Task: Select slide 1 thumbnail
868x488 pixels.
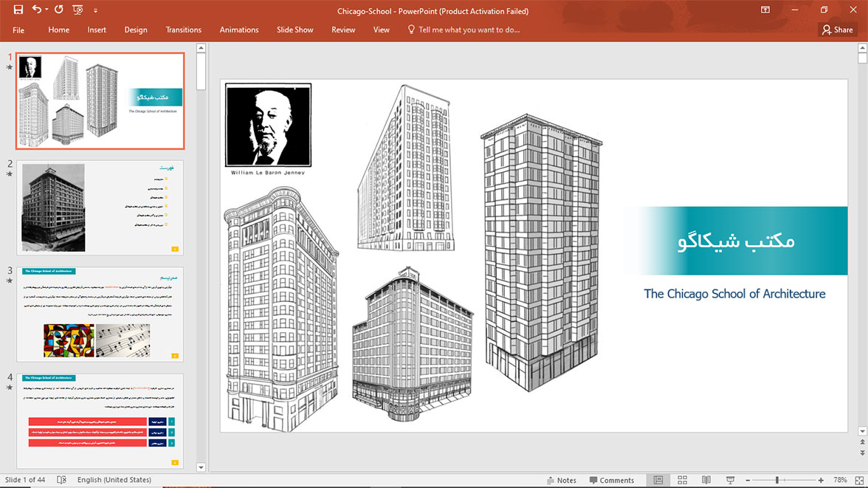Action: [100, 101]
